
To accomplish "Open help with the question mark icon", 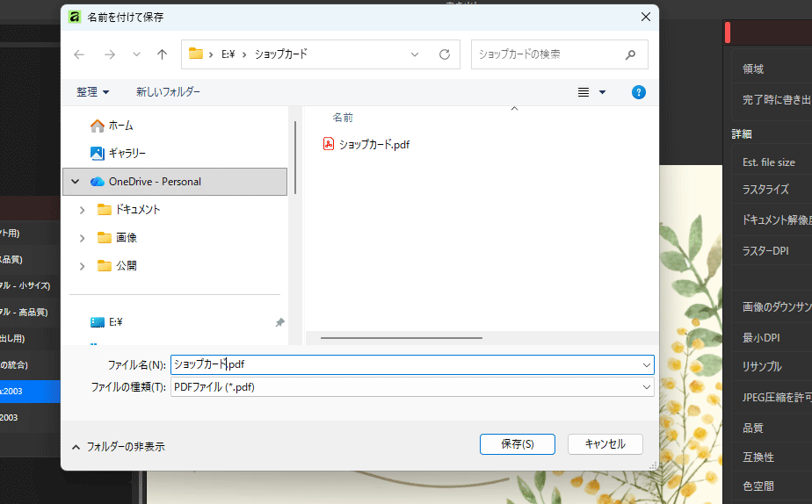I will click(x=639, y=92).
